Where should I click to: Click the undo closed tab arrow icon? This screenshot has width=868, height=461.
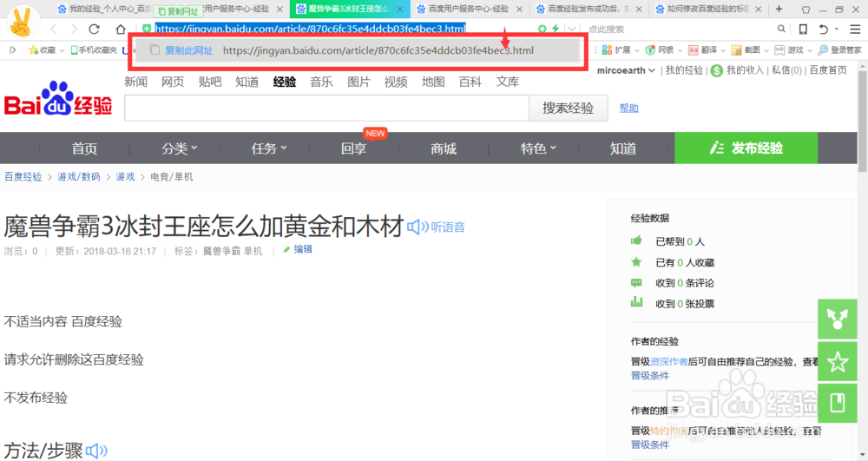824,29
